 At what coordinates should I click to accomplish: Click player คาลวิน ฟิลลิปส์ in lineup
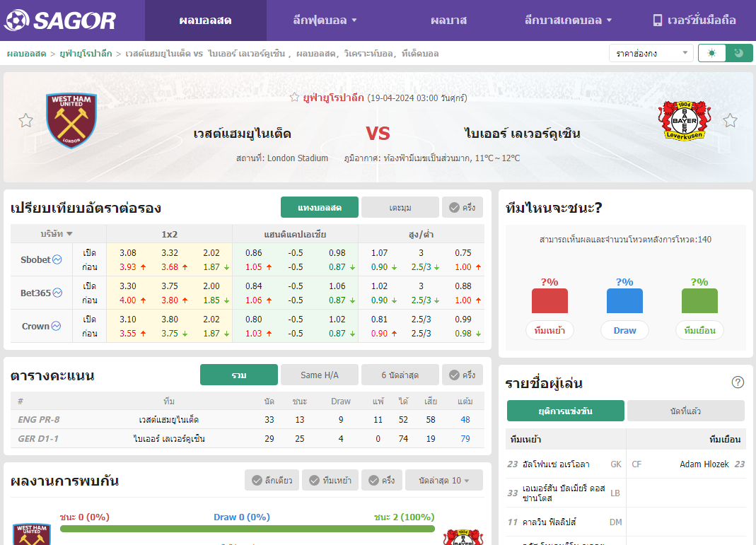[549, 522]
